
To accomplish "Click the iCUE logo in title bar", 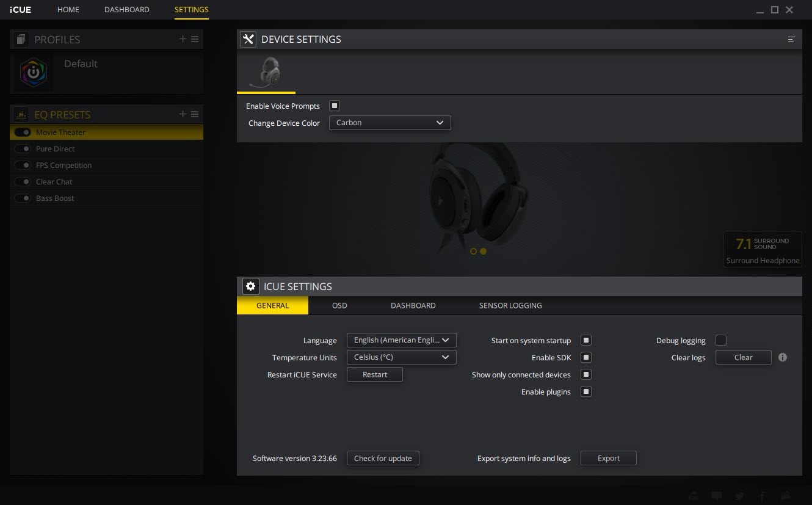I will (x=21, y=10).
